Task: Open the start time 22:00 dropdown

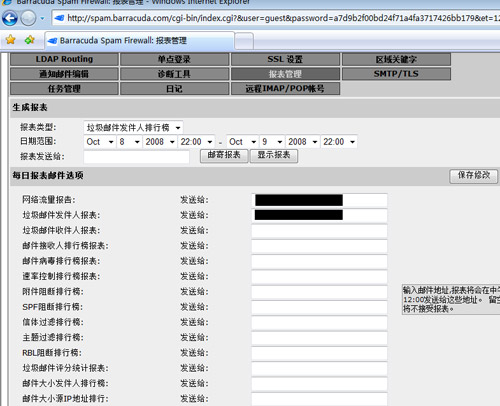Action: [196, 142]
